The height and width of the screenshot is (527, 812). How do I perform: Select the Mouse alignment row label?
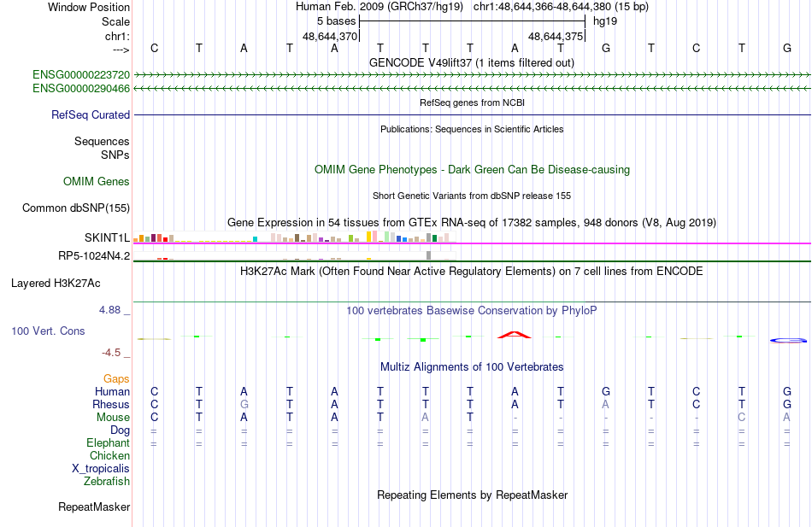(x=113, y=418)
